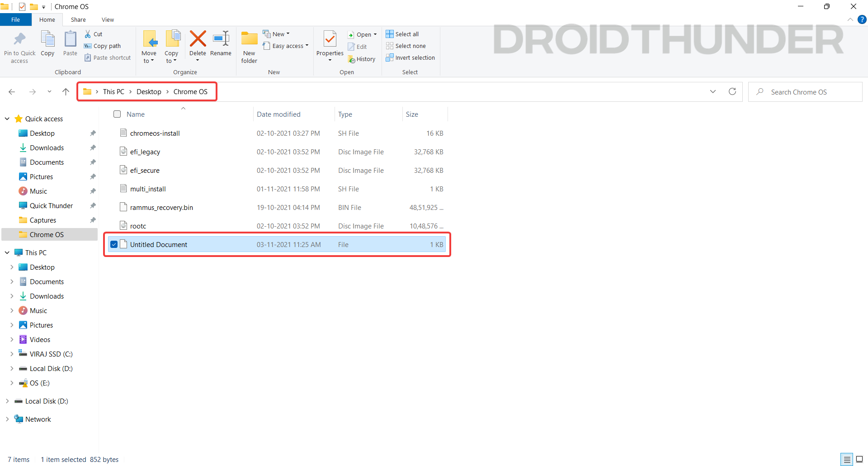Switch to Details view layout icon
This screenshot has width=868, height=466.
(847, 459)
